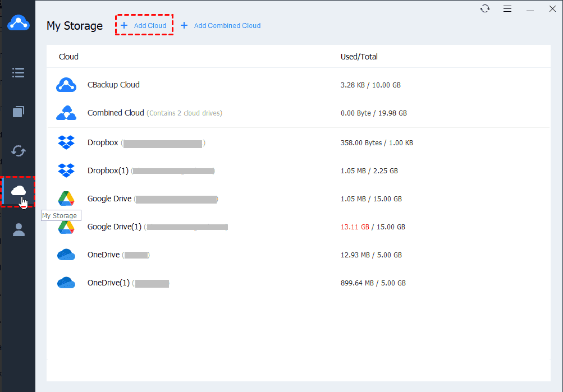The height and width of the screenshot is (392, 563).
Task: Open the sync arrows sidebar icon
Action: click(x=19, y=151)
